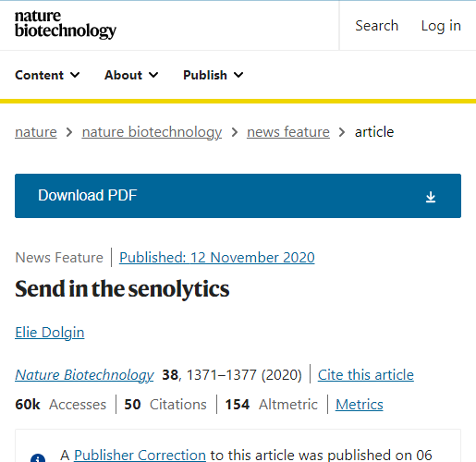Open the About dropdown menu

131,75
